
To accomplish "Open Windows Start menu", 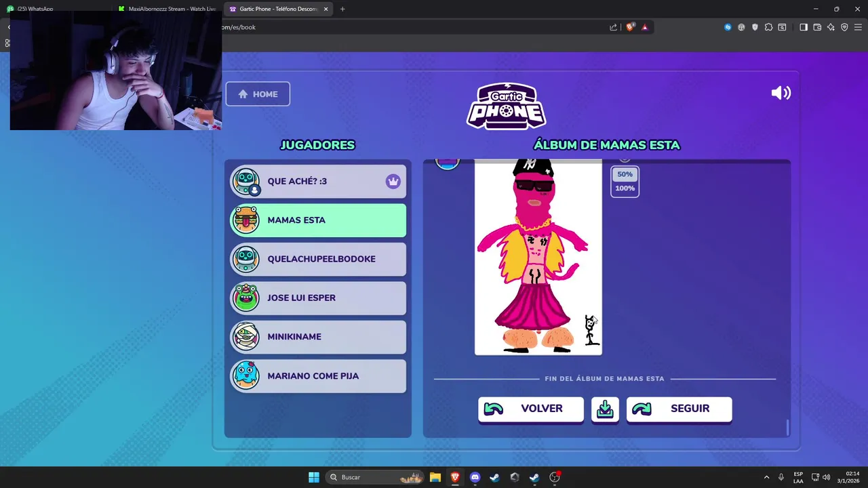I will pos(314,477).
